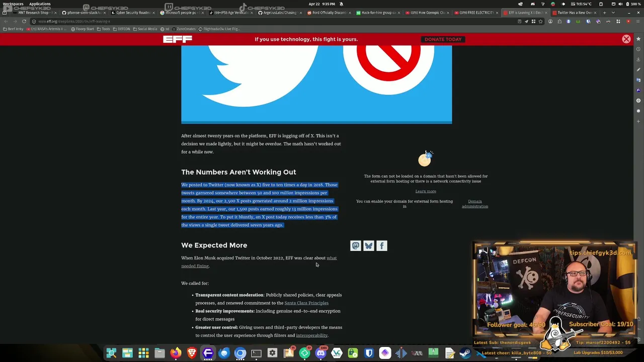
Task: Open a new browser tab
Action: (x=606, y=13)
